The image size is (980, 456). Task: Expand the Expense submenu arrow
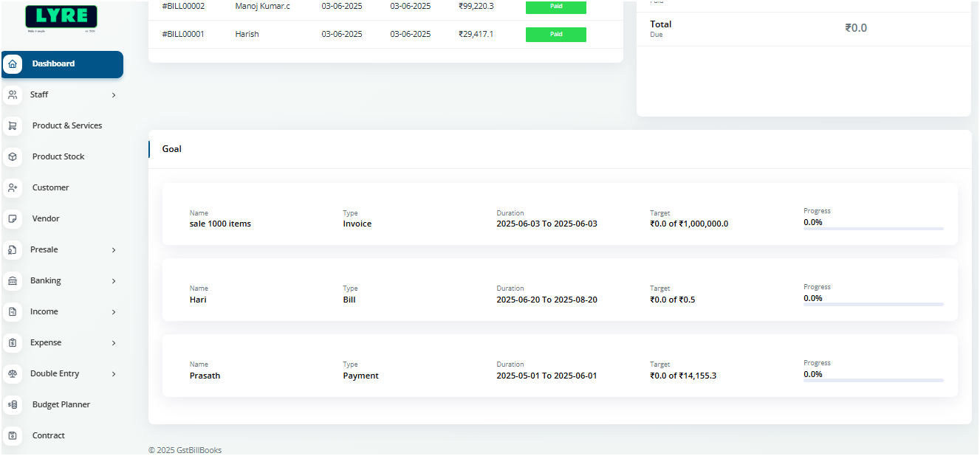(114, 343)
